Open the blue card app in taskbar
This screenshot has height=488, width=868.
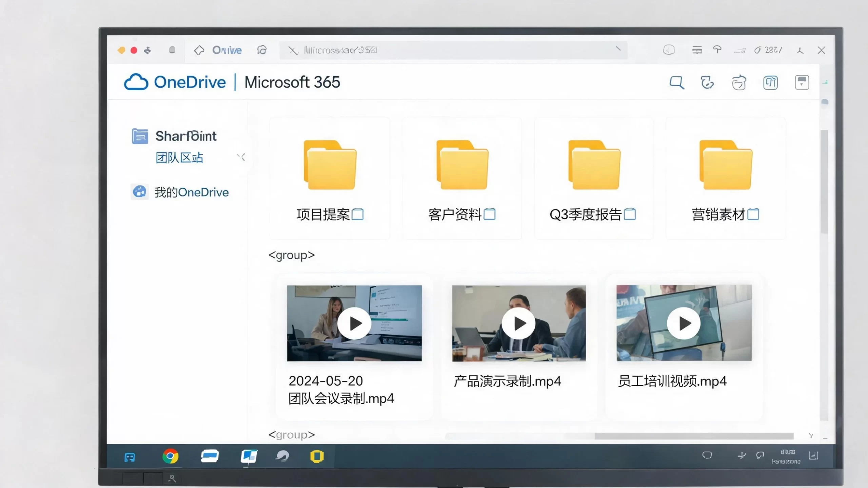coord(210,456)
